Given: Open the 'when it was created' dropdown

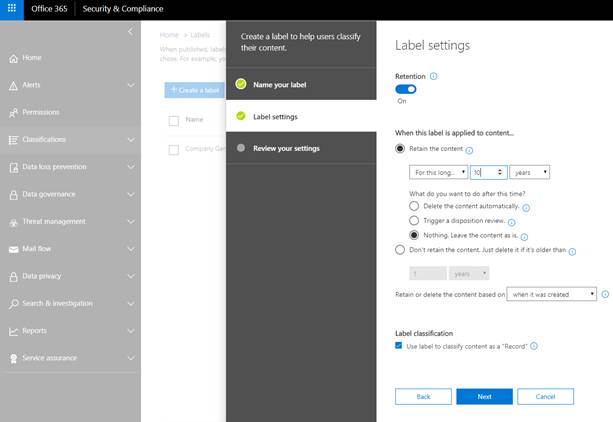Looking at the screenshot, I should tap(552, 294).
